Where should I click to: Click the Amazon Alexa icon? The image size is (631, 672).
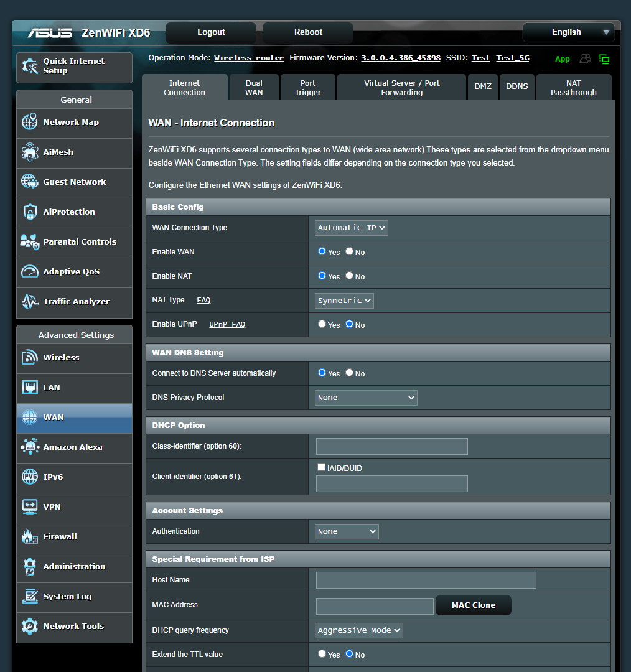coord(30,447)
